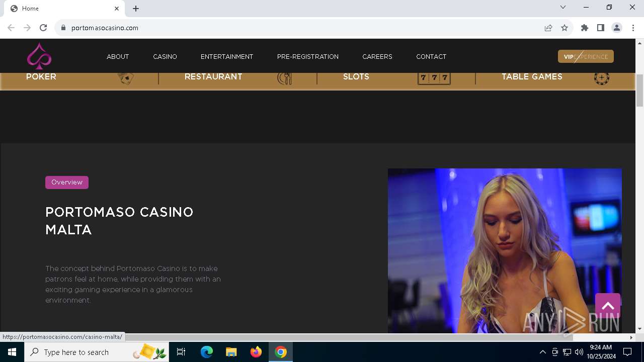Toggle the Chrome side panel

point(601,28)
